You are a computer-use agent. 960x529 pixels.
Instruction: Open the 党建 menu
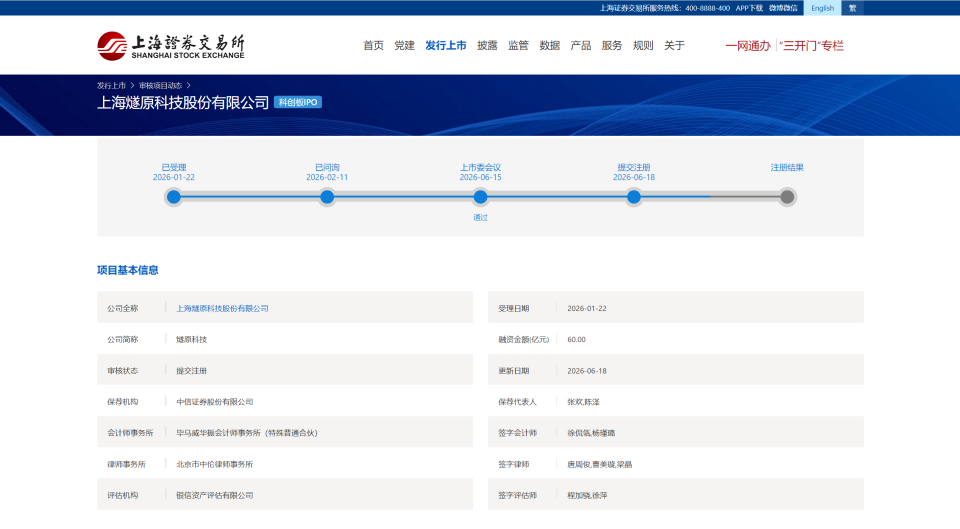[x=405, y=45]
